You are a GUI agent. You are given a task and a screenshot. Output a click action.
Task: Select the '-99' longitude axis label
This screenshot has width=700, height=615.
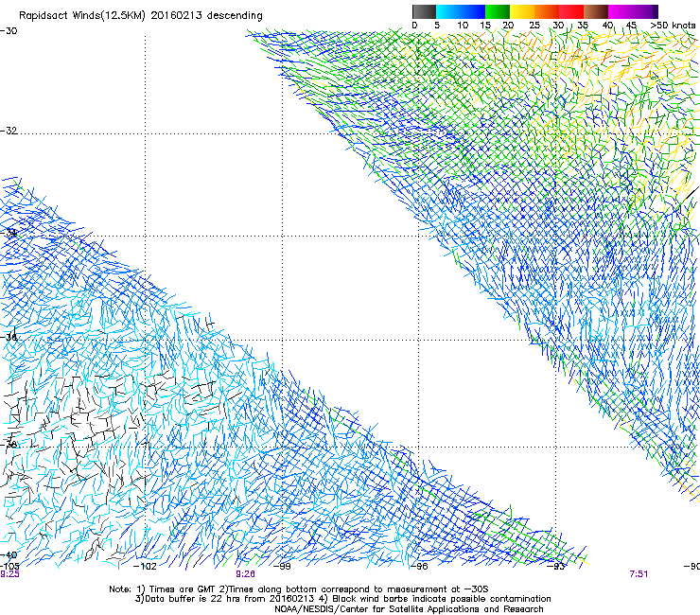(x=282, y=566)
